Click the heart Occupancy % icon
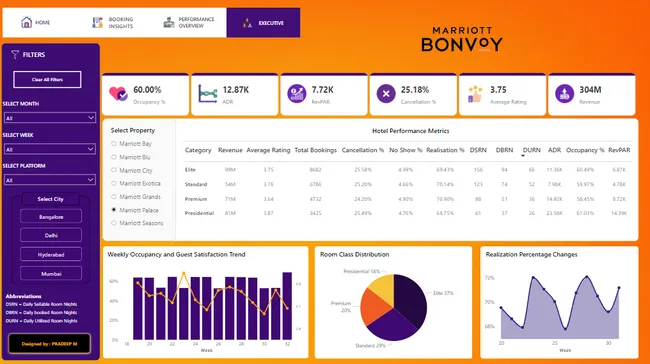 [x=118, y=94]
